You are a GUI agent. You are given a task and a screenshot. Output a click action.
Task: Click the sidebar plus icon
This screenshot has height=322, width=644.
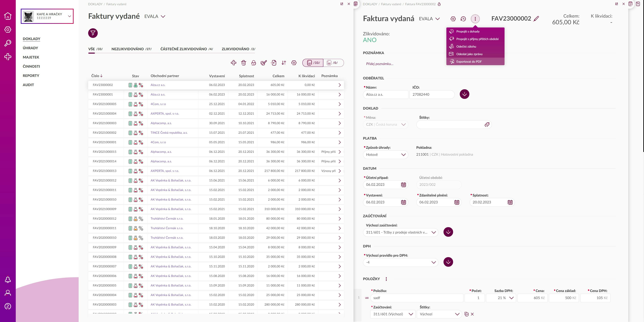pyautogui.click(x=8, y=57)
